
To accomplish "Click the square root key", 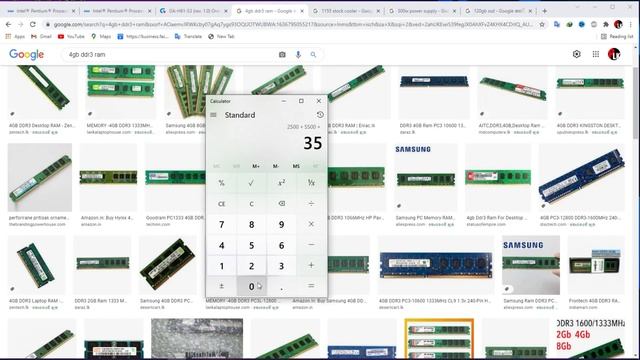I will pos(251,183).
